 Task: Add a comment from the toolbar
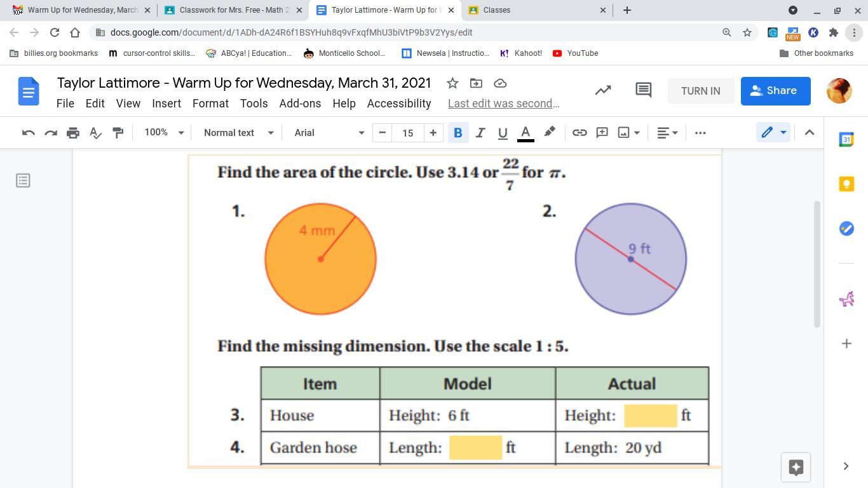pos(602,133)
